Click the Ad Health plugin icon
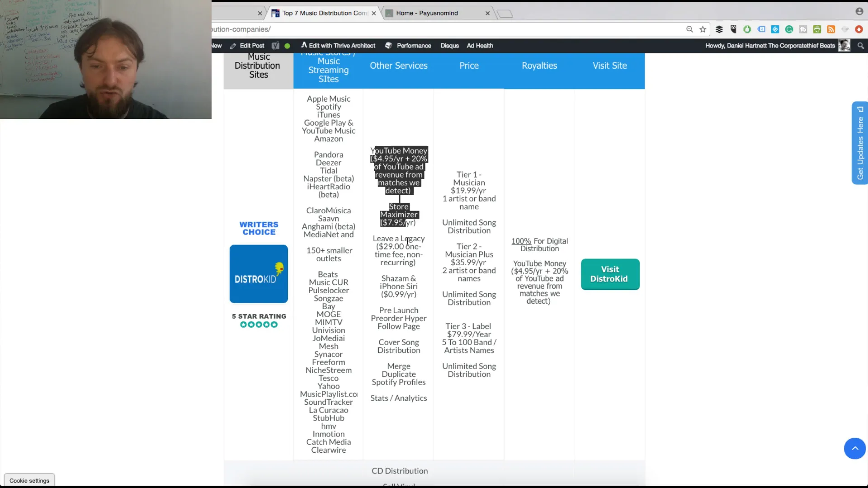 point(480,45)
